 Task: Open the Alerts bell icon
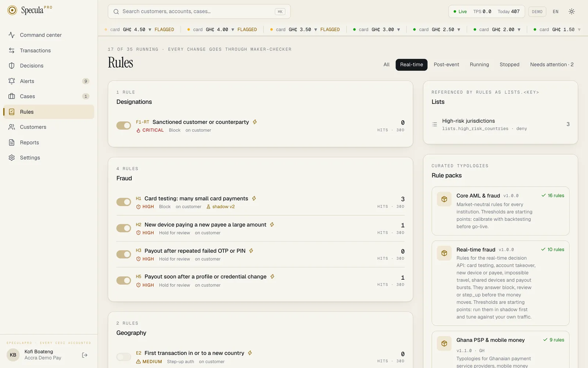[x=12, y=81]
